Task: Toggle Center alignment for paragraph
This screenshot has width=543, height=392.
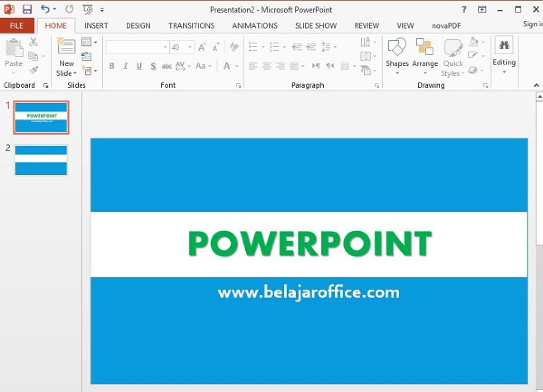Action: [267, 67]
